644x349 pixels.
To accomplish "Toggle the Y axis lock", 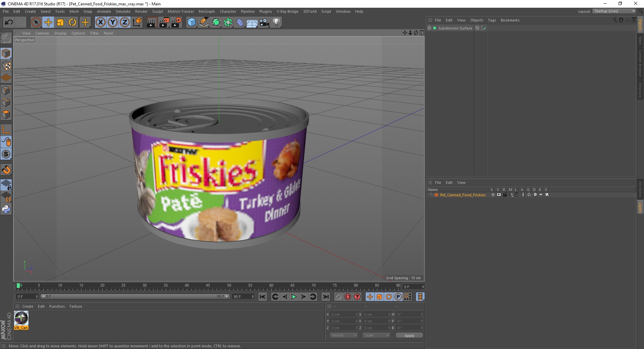I will click(113, 22).
